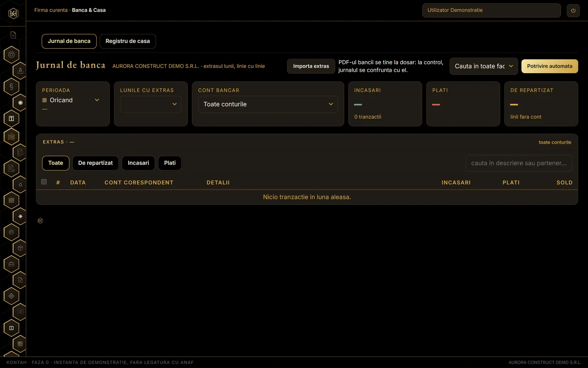Select the Jurnal de banca tab
588x368 pixels.
tap(69, 41)
